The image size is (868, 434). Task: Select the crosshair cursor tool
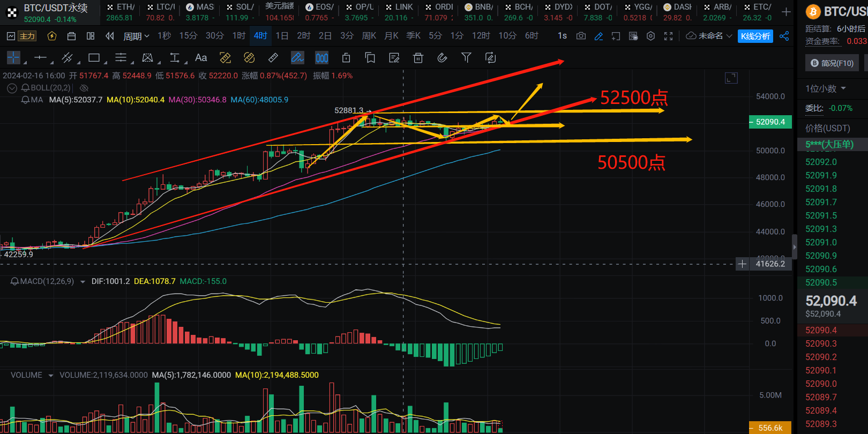13,57
